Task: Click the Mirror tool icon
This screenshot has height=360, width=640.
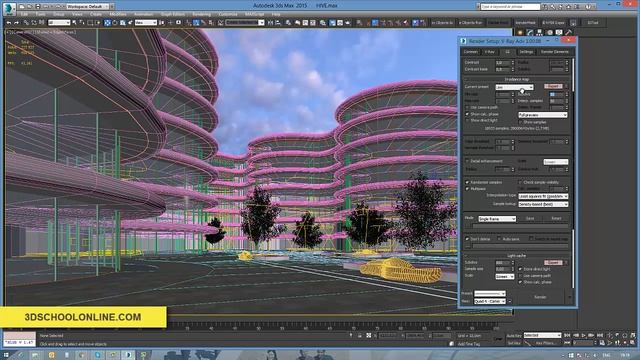Action: (x=270, y=22)
